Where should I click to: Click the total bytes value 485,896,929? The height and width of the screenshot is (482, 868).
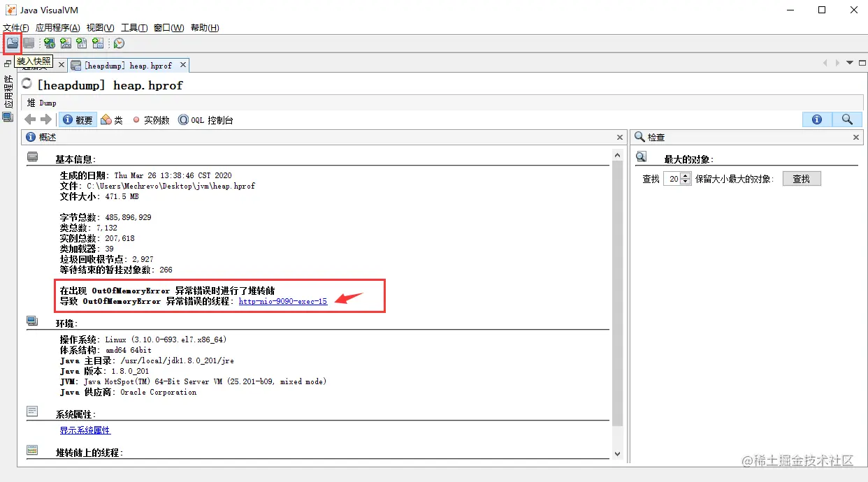[x=128, y=217]
